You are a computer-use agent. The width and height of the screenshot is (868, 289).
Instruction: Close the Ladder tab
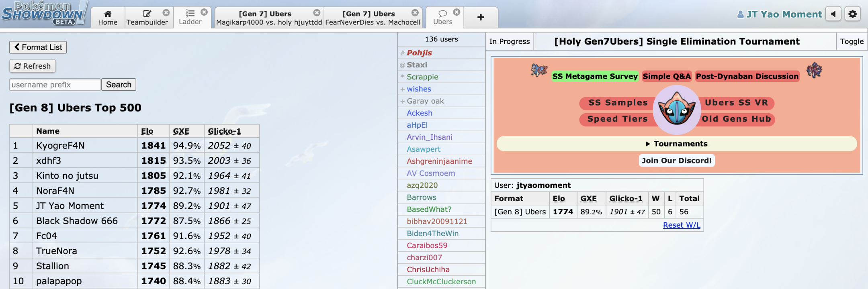pos(204,12)
